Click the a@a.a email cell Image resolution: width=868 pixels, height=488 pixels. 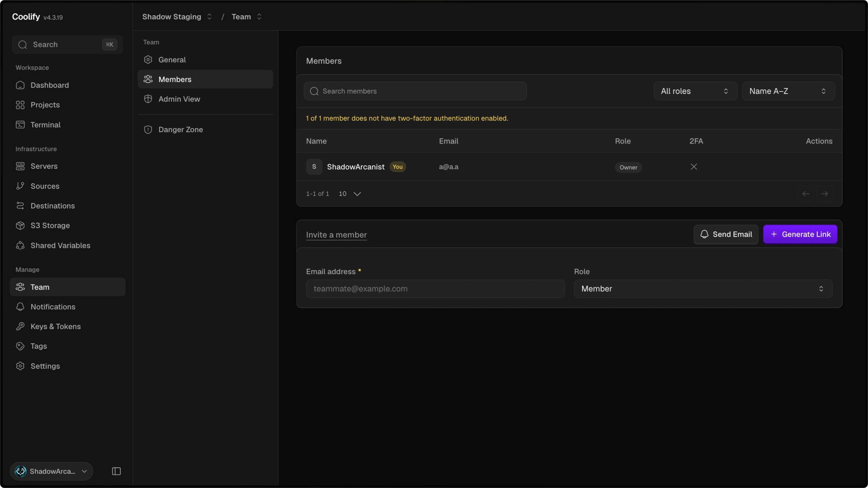(448, 167)
